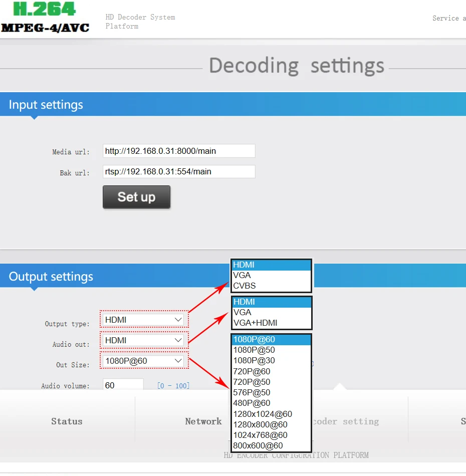Click the Output type dropdown arrow

(x=178, y=320)
